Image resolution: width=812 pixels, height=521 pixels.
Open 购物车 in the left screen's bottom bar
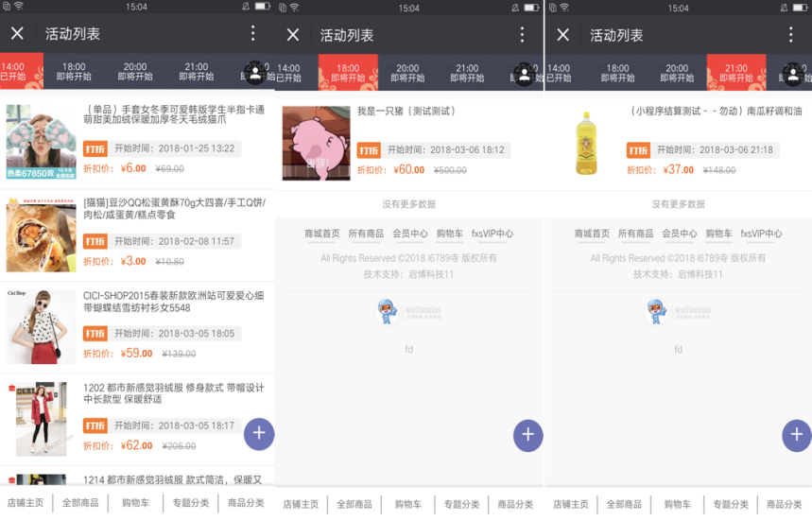click(x=135, y=503)
